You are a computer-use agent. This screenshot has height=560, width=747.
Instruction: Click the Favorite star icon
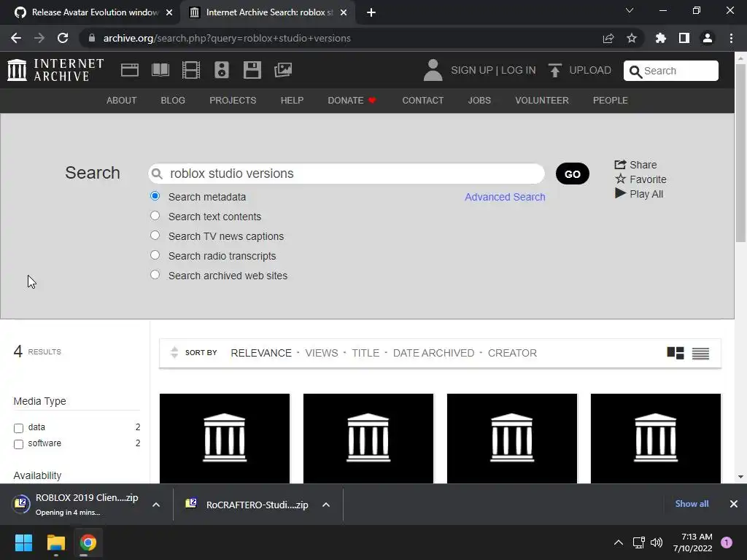[620, 179]
